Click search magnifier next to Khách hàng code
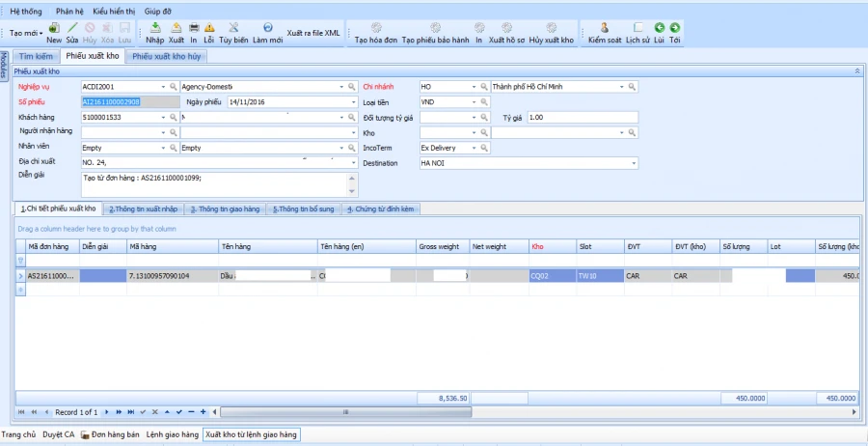The image size is (868, 446). (x=174, y=118)
